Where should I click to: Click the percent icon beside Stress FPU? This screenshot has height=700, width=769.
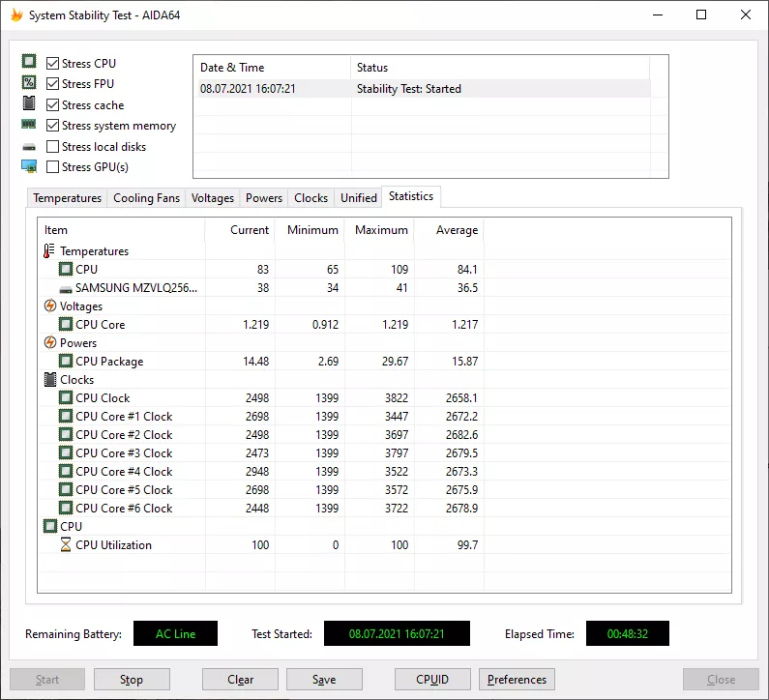tap(29, 82)
